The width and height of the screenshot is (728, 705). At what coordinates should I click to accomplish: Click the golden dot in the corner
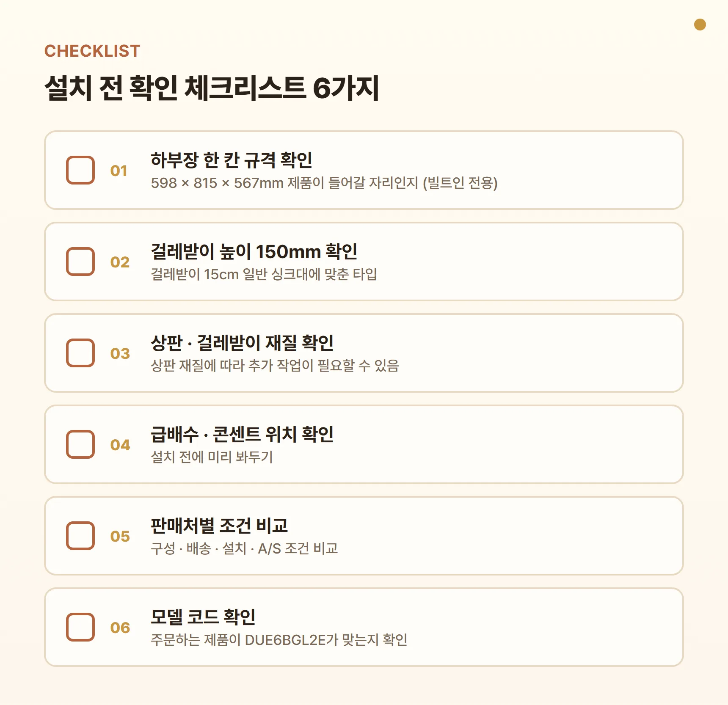pos(700,25)
